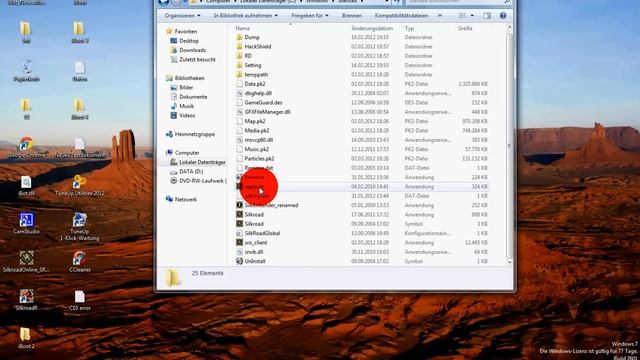This screenshot has height=360, width=640.
Task: Click the Kompatibilitätsdateien button
Action: coord(401,16)
